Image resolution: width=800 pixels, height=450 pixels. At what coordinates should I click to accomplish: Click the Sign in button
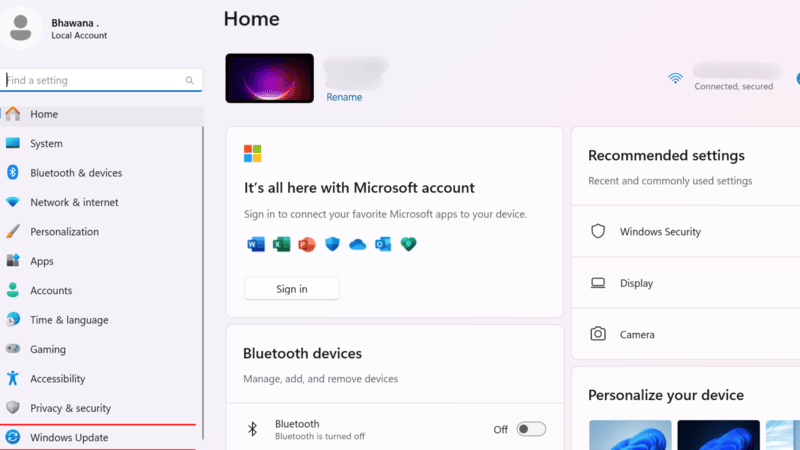click(x=292, y=289)
